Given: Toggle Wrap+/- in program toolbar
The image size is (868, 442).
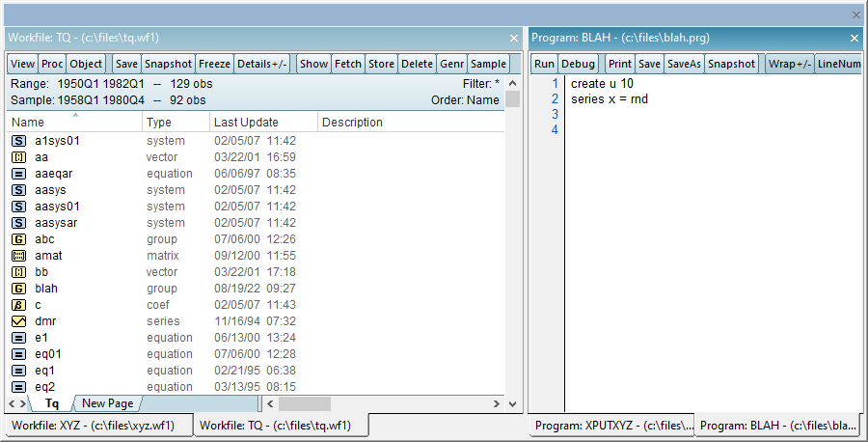Looking at the screenshot, I should point(788,64).
